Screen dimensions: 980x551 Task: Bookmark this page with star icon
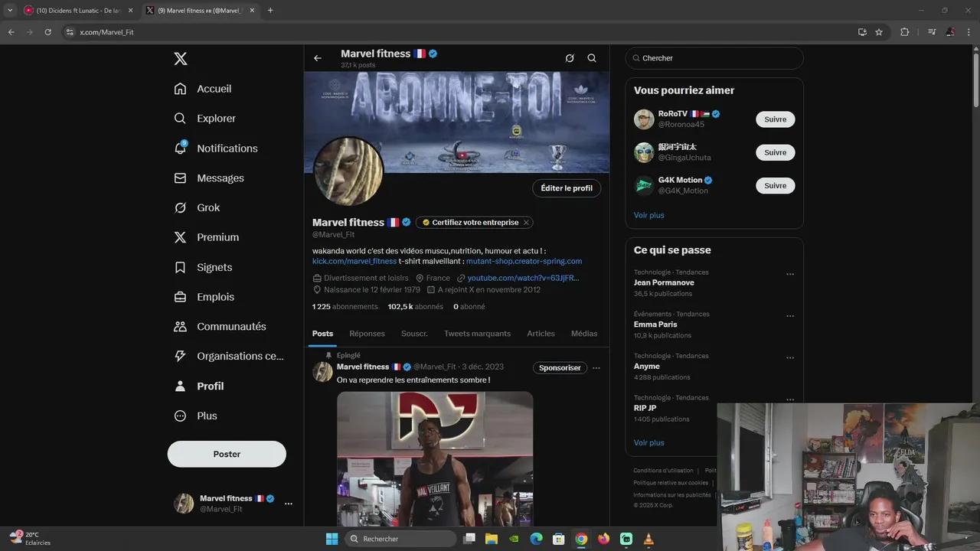879,32
